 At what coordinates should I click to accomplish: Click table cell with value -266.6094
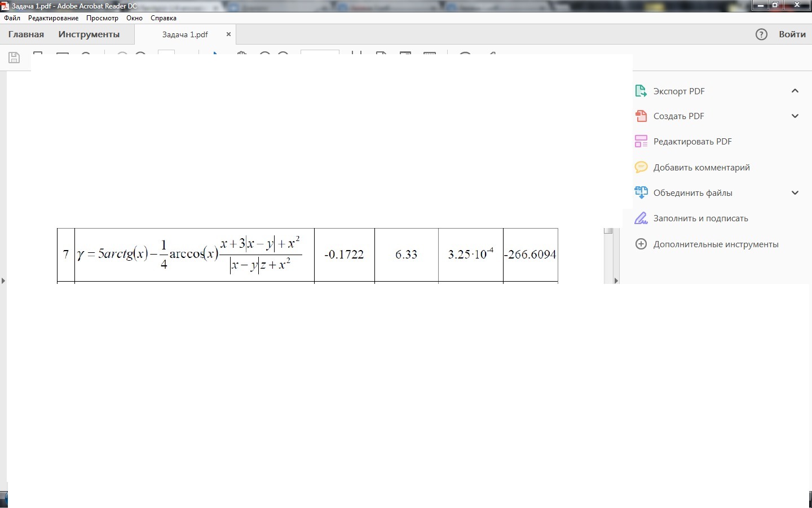tap(531, 255)
